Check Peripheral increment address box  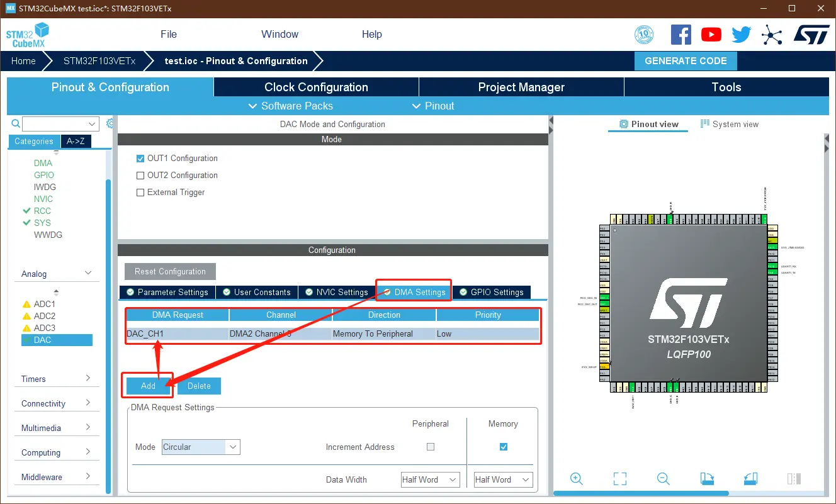coord(431,447)
